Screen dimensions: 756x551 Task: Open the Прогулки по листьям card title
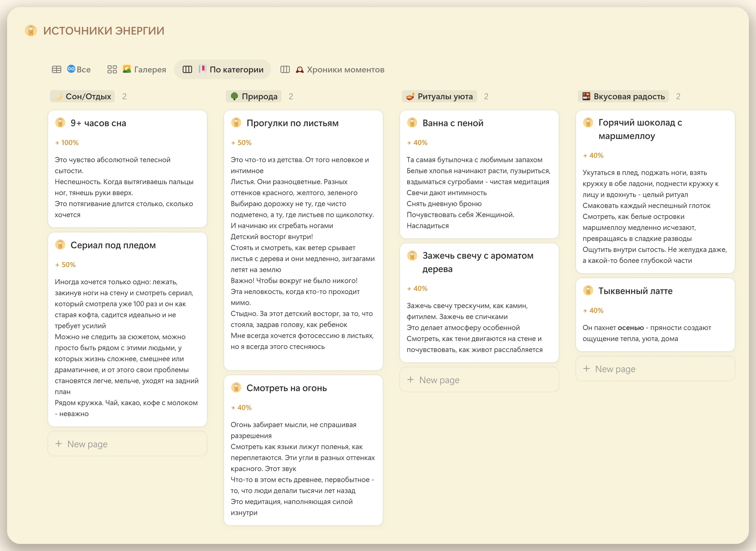[x=292, y=123]
